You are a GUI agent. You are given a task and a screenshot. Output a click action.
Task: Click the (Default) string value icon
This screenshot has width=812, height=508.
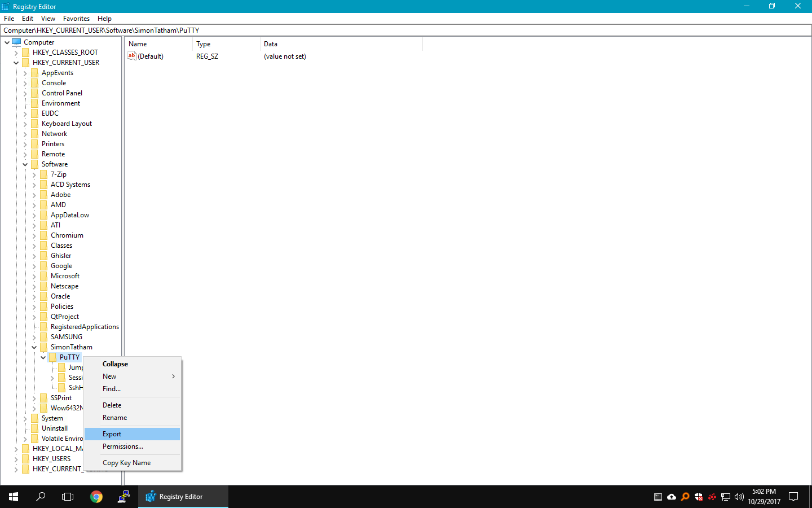(132, 56)
